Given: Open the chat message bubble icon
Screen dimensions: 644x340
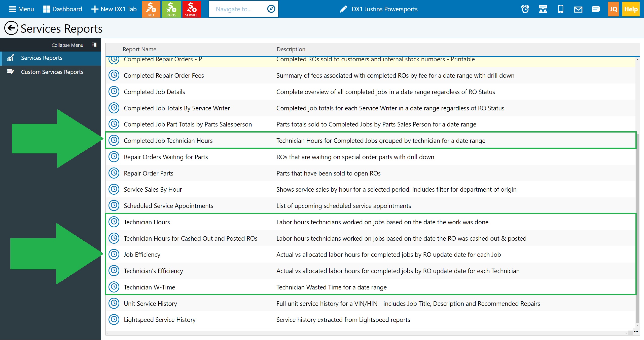Looking at the screenshot, I should [596, 9].
